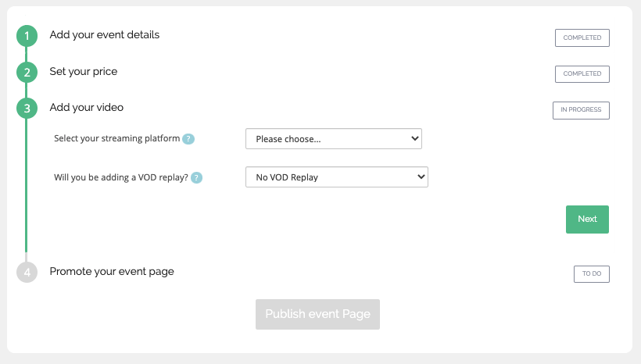Open help icon beside VOD replay question
This screenshot has width=641, height=364.
pyautogui.click(x=197, y=178)
